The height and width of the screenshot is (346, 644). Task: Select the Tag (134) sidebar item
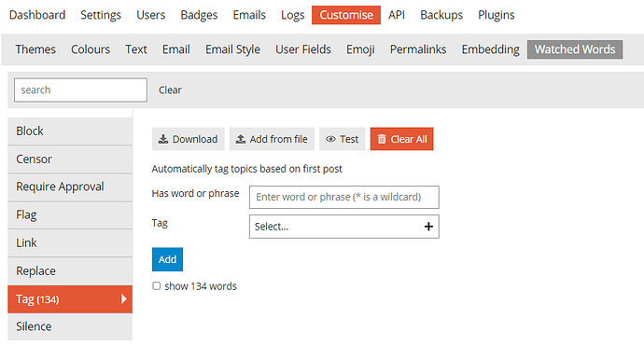[70, 298]
